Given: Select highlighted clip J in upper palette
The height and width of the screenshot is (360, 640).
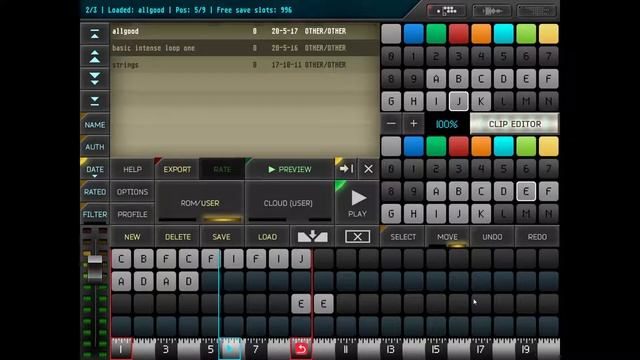Looking at the screenshot, I should pyautogui.click(x=458, y=101).
